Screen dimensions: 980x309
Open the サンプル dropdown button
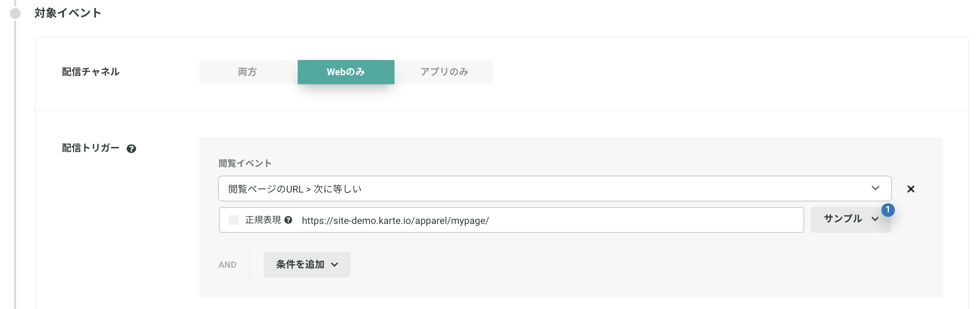[x=850, y=219]
